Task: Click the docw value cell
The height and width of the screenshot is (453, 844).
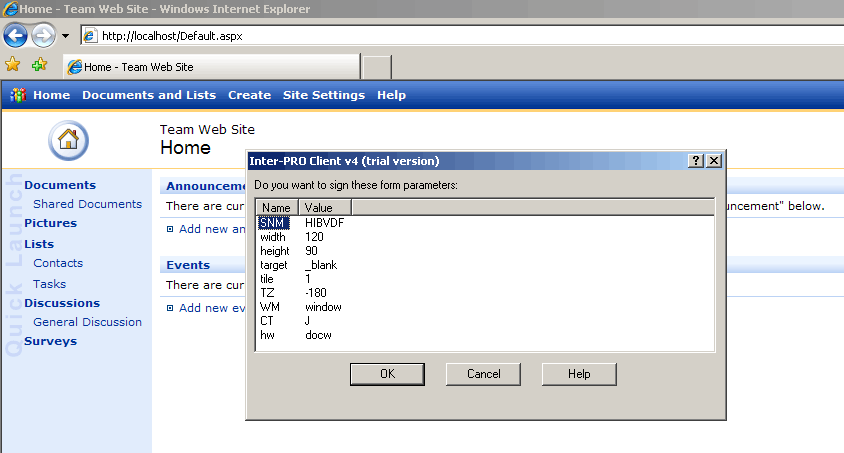Action: (318, 335)
